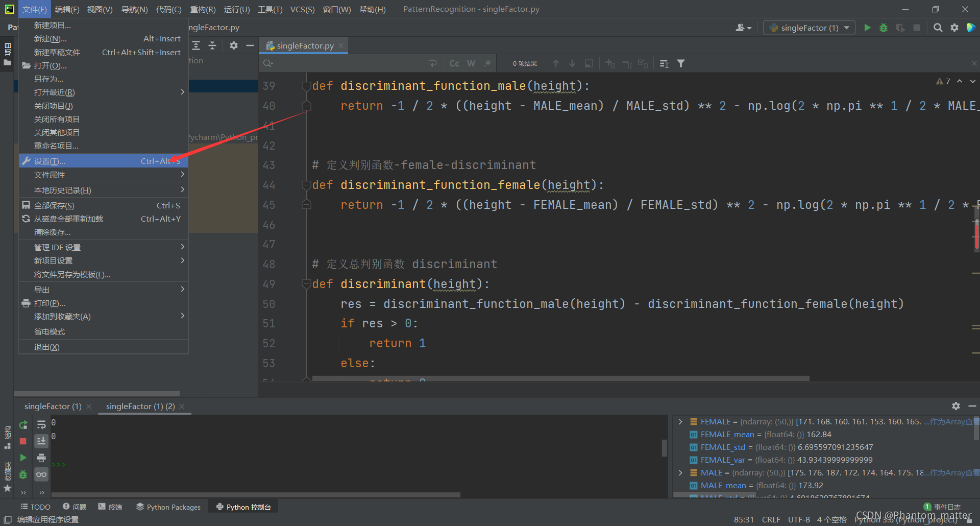Run with coverage icon in toolbar

click(x=900, y=28)
